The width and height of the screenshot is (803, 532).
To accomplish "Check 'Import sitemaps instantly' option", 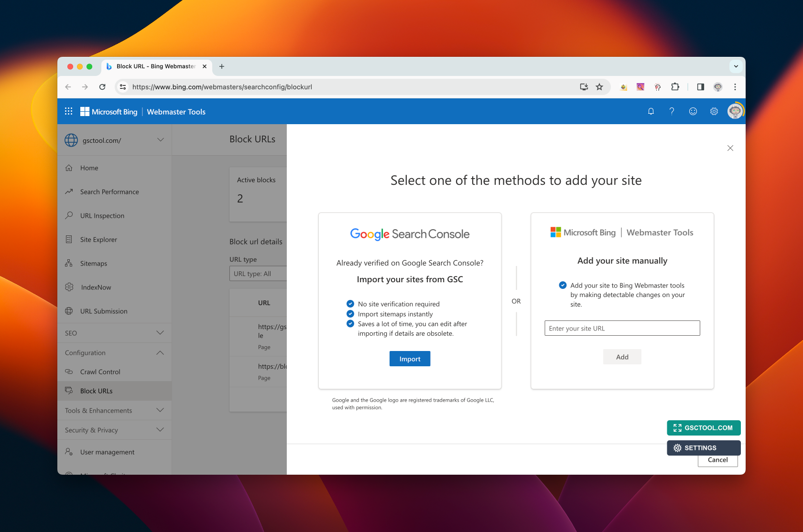I will (349, 314).
